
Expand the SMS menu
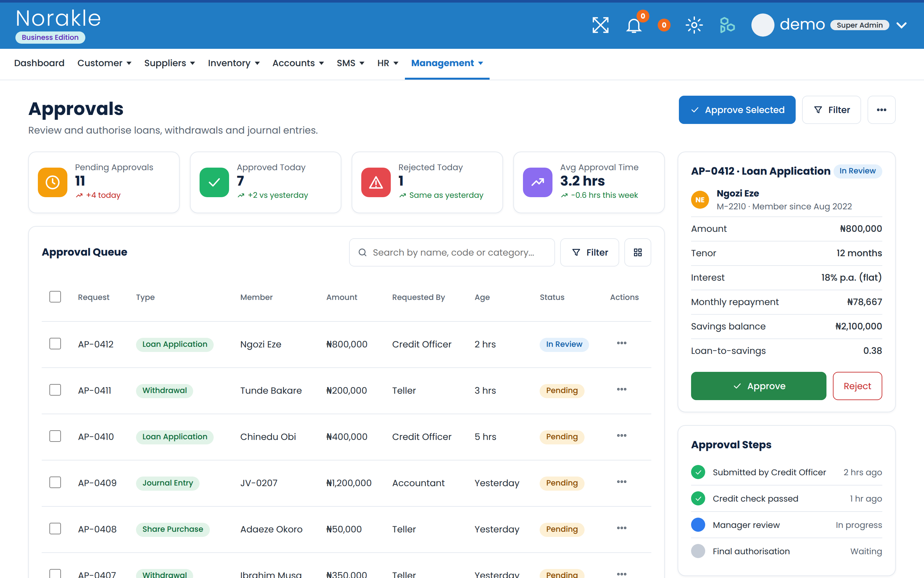click(x=350, y=63)
